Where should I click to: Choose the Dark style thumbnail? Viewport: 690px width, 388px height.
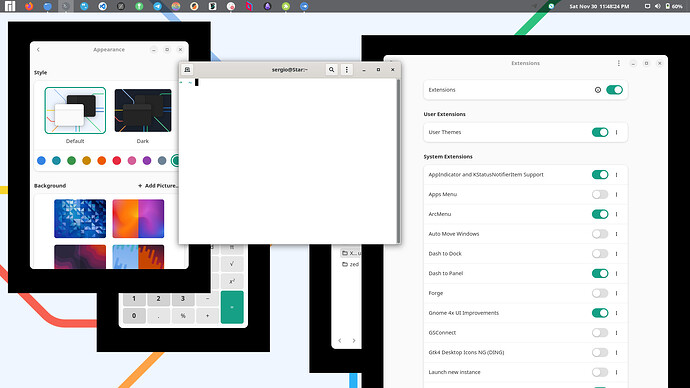(143, 110)
